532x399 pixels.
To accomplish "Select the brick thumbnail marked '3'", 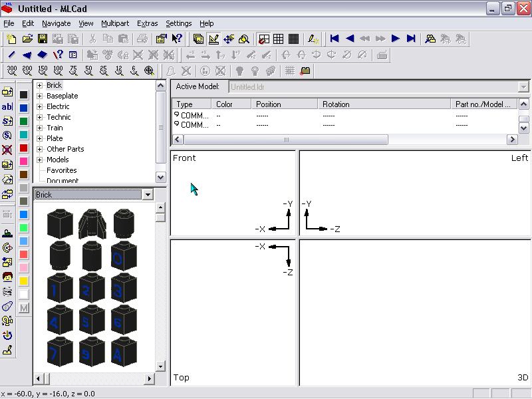I will coord(124,289).
